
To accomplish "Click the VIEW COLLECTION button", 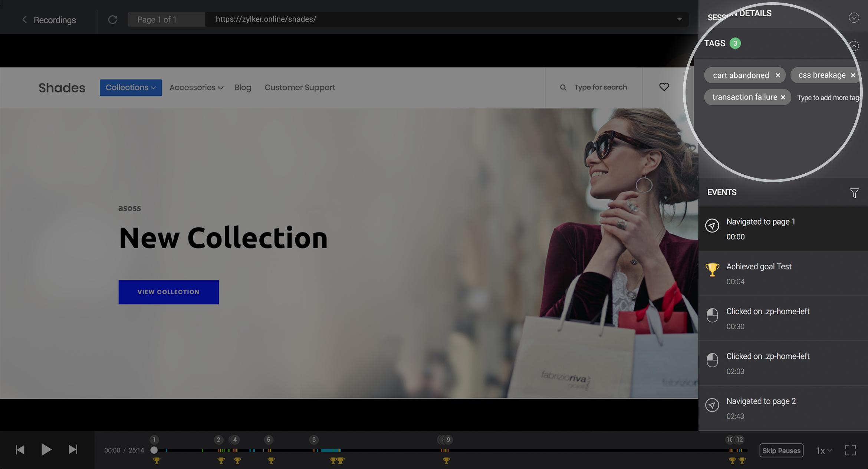I will point(168,292).
